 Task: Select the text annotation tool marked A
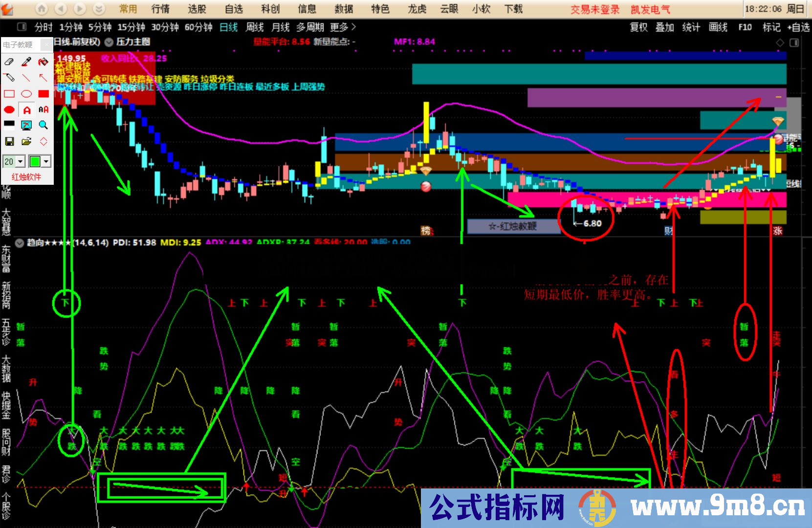26,109
